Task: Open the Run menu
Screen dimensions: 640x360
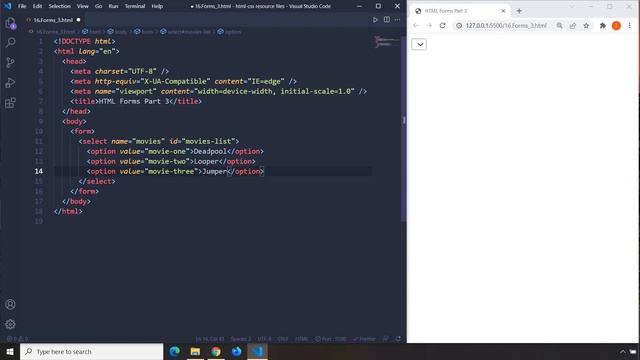Action: (x=113, y=6)
